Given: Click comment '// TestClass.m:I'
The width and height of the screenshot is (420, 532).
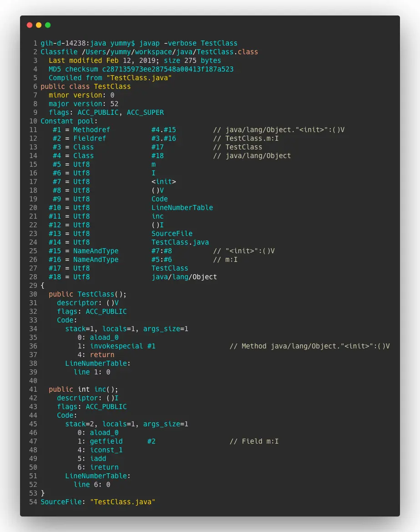Looking at the screenshot, I should point(246,138).
